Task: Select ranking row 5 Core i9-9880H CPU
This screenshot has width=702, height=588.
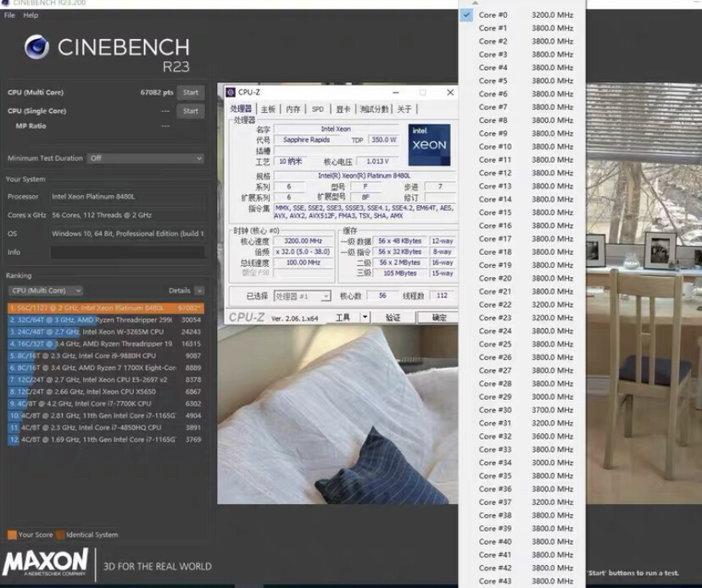Action: (x=106, y=356)
